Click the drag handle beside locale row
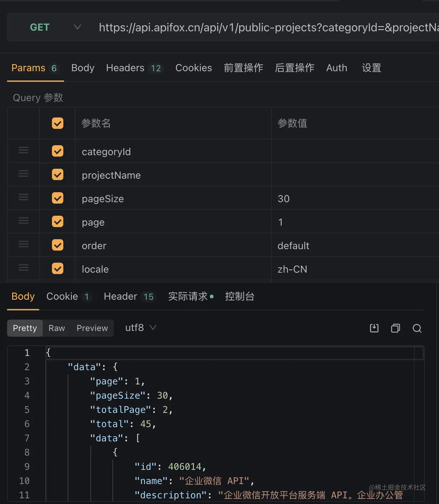This screenshot has height=504, width=439. pyautogui.click(x=23, y=268)
